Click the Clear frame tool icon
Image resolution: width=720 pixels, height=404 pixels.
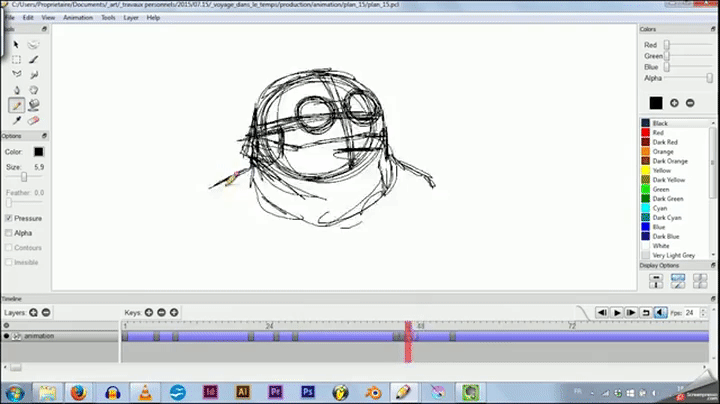[x=33, y=45]
